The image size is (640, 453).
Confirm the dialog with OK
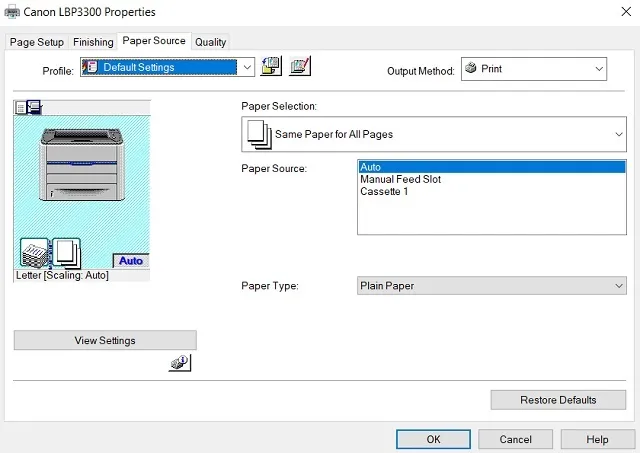(433, 439)
